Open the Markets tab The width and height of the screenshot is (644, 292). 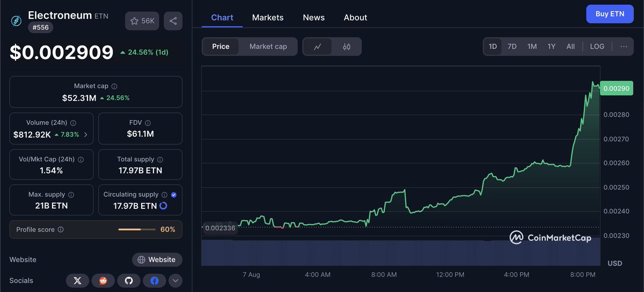tap(268, 18)
